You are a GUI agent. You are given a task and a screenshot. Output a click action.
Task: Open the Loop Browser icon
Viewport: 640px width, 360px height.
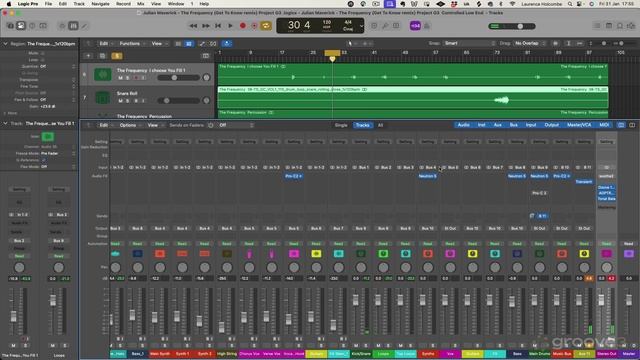click(x=620, y=26)
